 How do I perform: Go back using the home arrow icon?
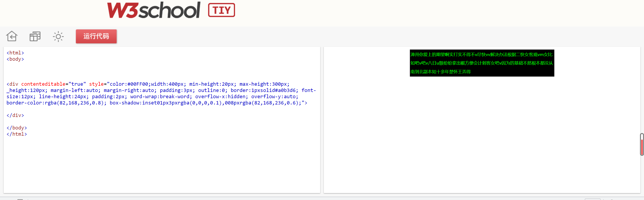coord(12,36)
